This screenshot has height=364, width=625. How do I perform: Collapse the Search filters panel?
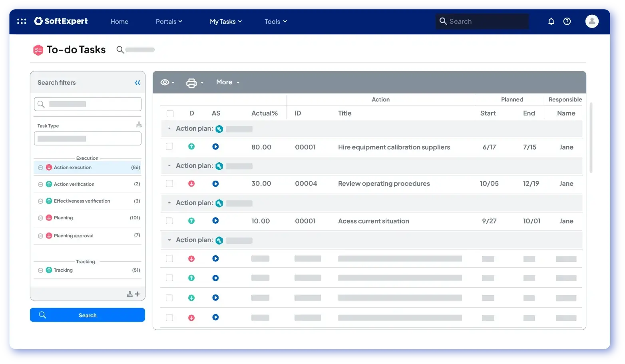(137, 83)
